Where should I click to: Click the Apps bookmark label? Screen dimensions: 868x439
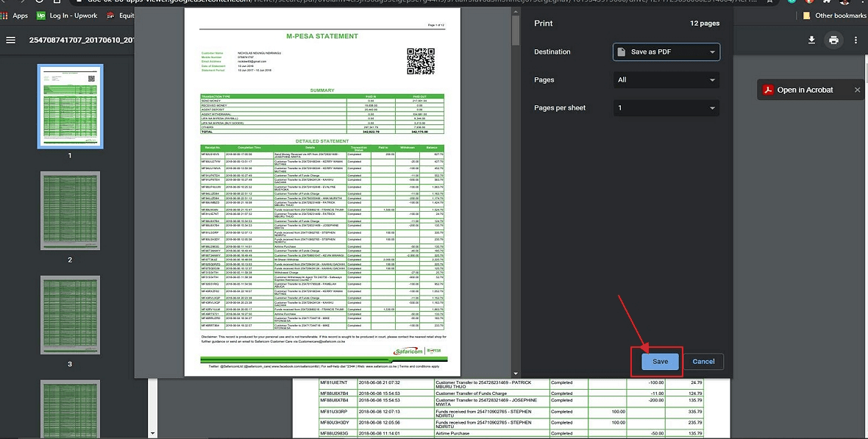pyautogui.click(x=20, y=15)
